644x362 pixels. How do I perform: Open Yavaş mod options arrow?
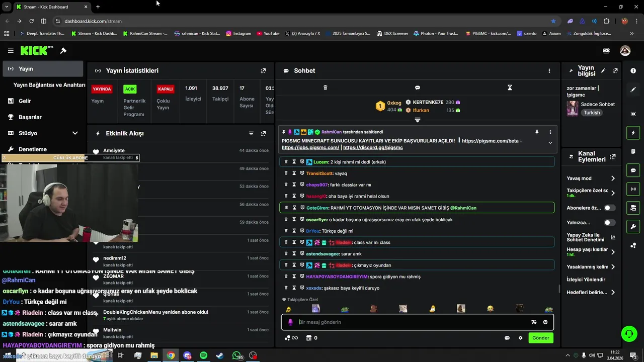tap(613, 178)
